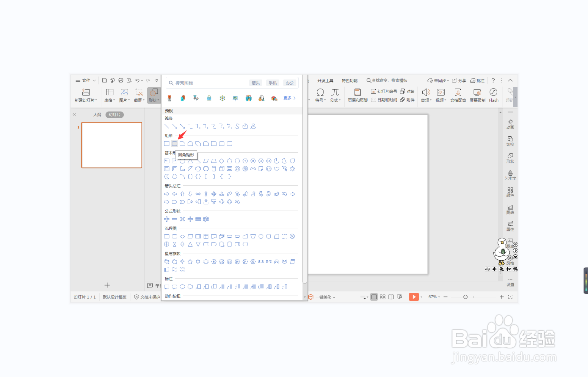Open the Transition panel in sidebar
Image resolution: width=588 pixels, height=377 pixels.
click(510, 141)
